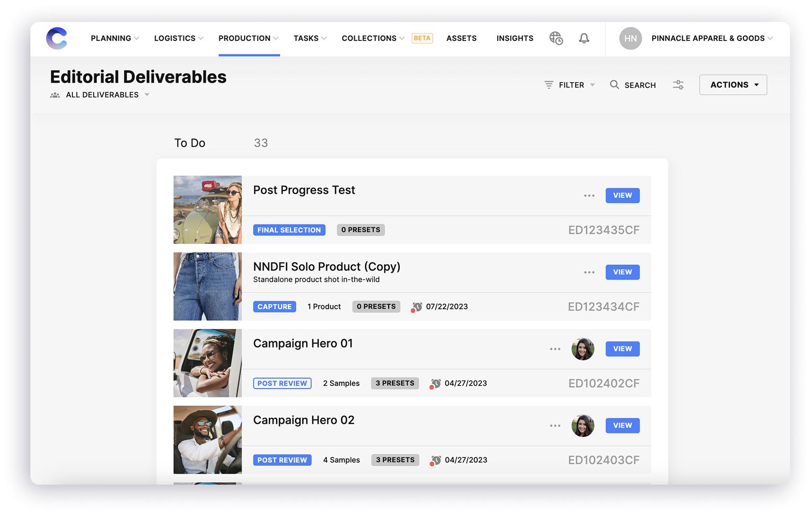This screenshot has height=515, width=812.
Task: Click the search magnifier icon
Action: (x=615, y=84)
